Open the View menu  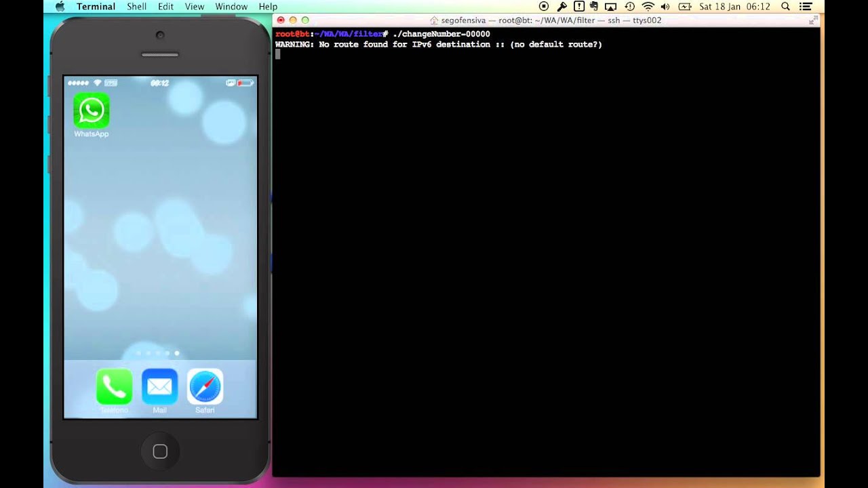click(195, 7)
